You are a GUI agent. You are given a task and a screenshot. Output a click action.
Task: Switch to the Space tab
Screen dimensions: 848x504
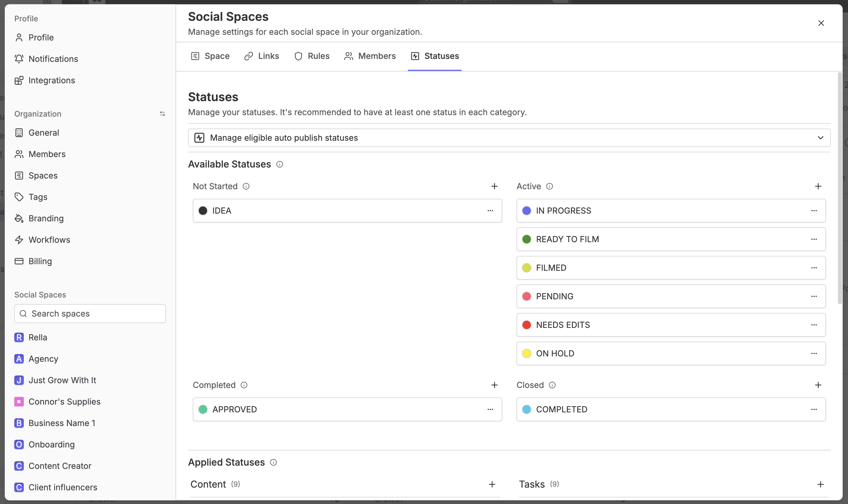(x=210, y=56)
